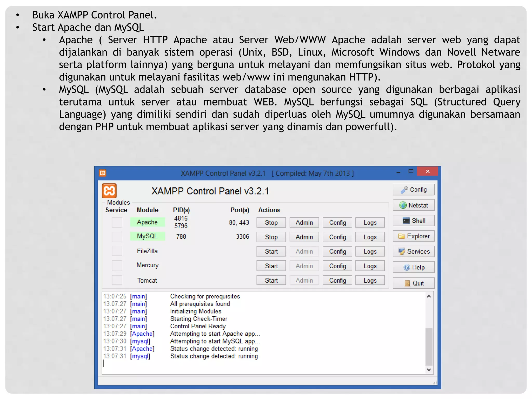Image resolution: width=532 pixels, height=399 pixels.
Task: Click the 'Control Panel Ready' log line
Action: [198, 326]
